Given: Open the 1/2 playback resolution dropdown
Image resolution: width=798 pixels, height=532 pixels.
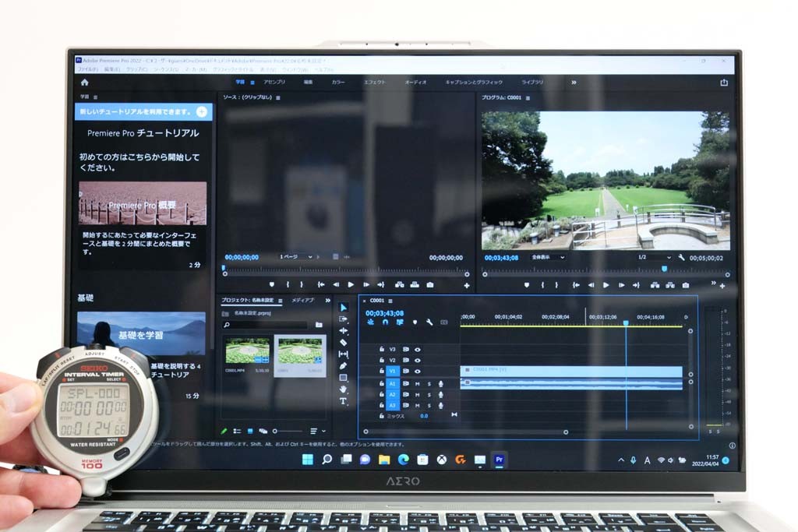Looking at the screenshot, I should pos(654,257).
